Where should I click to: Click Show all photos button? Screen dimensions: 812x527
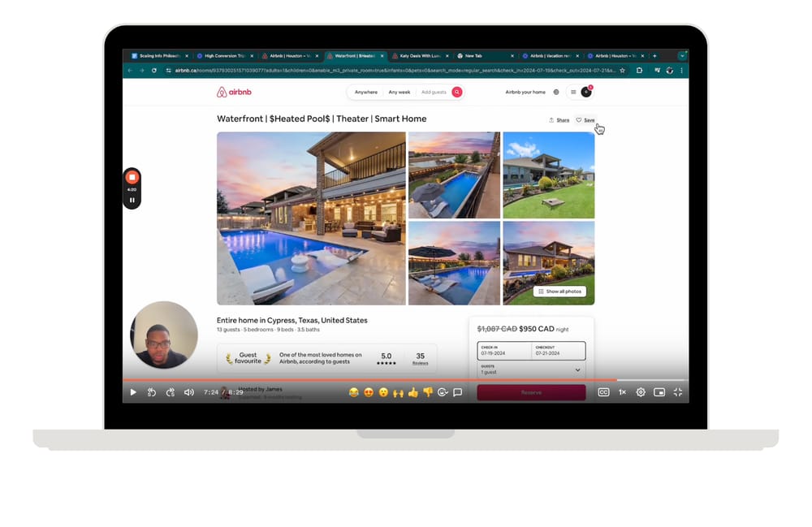pos(559,292)
